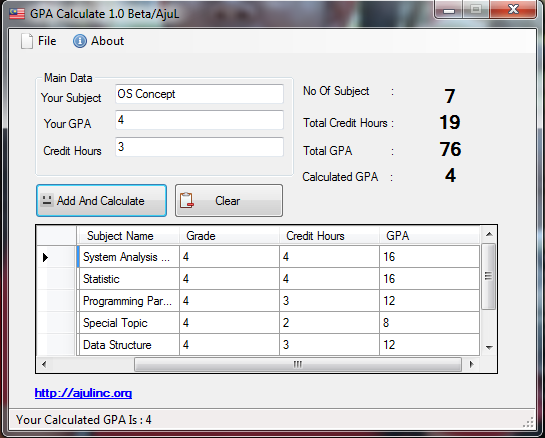This screenshot has width=545, height=438.
Task: Click the Total Credit Hours value 19
Action: tap(450, 122)
